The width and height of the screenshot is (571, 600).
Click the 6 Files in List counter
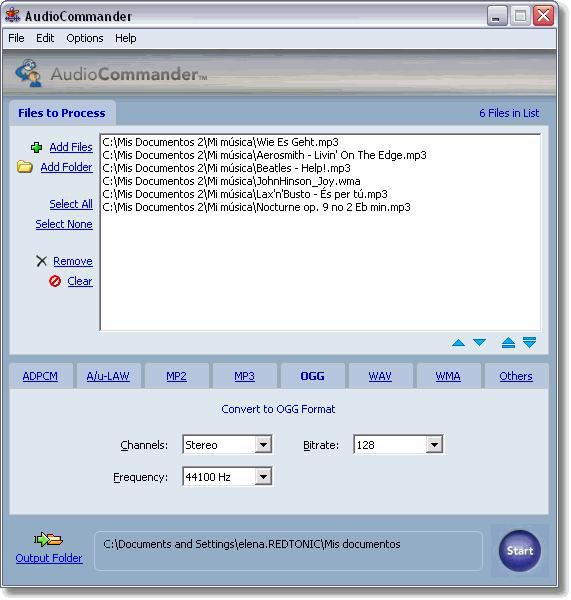click(x=509, y=113)
